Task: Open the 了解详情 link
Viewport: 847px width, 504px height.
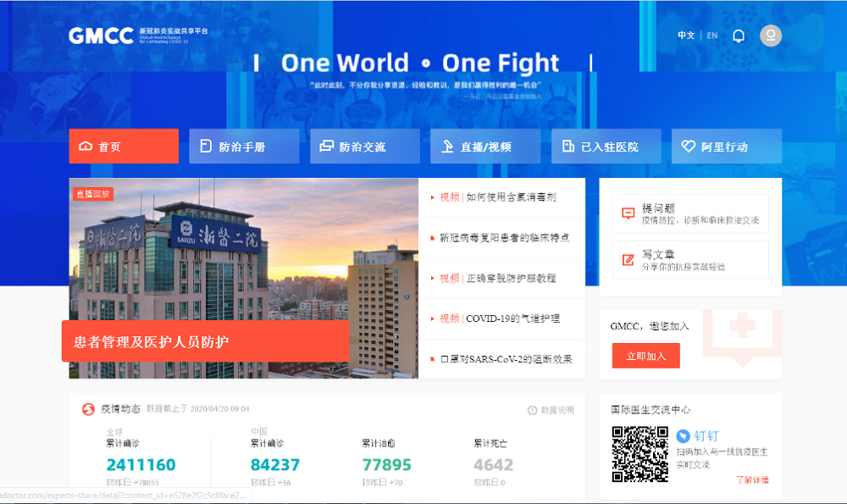Action: coord(752,479)
